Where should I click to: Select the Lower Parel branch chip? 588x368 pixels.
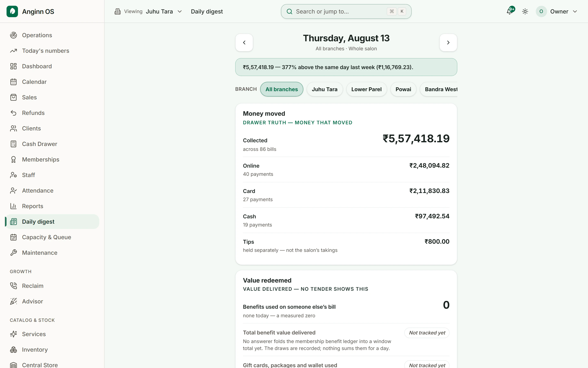click(366, 89)
